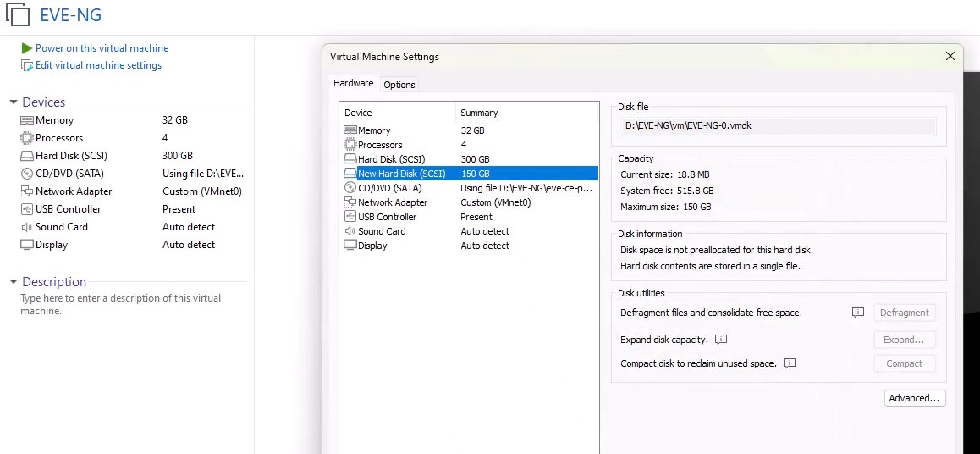
Task: Click the Memory icon in the Devices panel
Action: point(27,120)
